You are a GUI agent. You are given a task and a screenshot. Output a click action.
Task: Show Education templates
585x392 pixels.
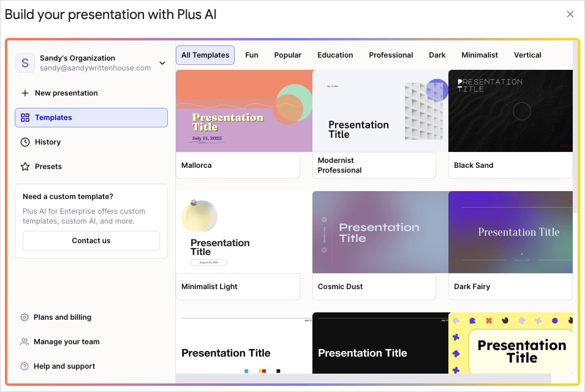tap(335, 55)
